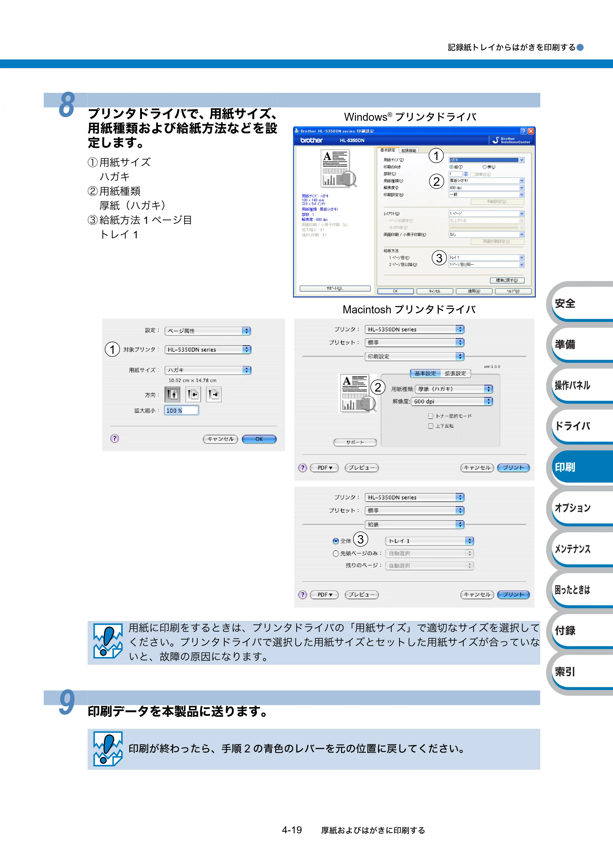Switch to 基本設定 tab in Windows driver
Screen dimensions: 613x868
[x=387, y=150]
